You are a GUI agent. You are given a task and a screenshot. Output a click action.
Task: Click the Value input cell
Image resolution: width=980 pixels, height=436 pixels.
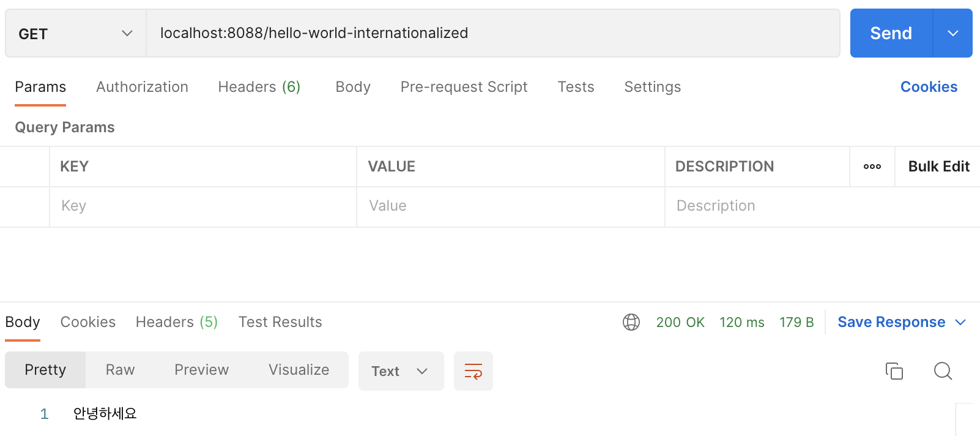(x=511, y=207)
